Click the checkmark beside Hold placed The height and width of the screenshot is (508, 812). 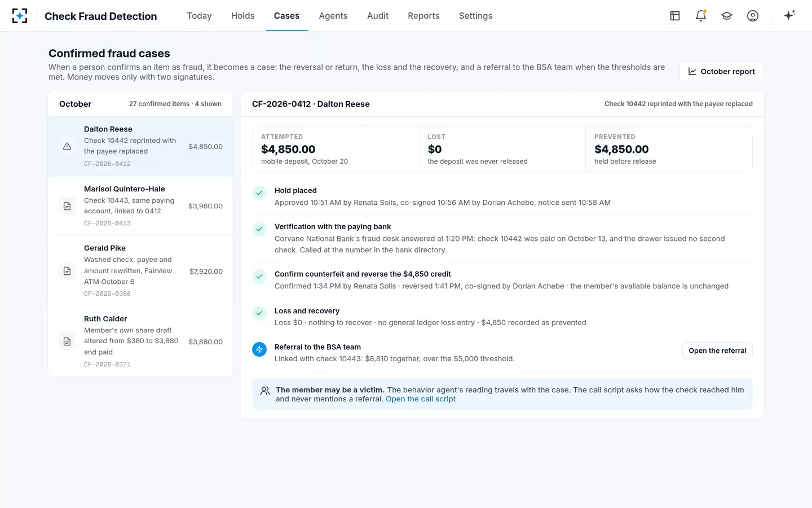(x=259, y=193)
